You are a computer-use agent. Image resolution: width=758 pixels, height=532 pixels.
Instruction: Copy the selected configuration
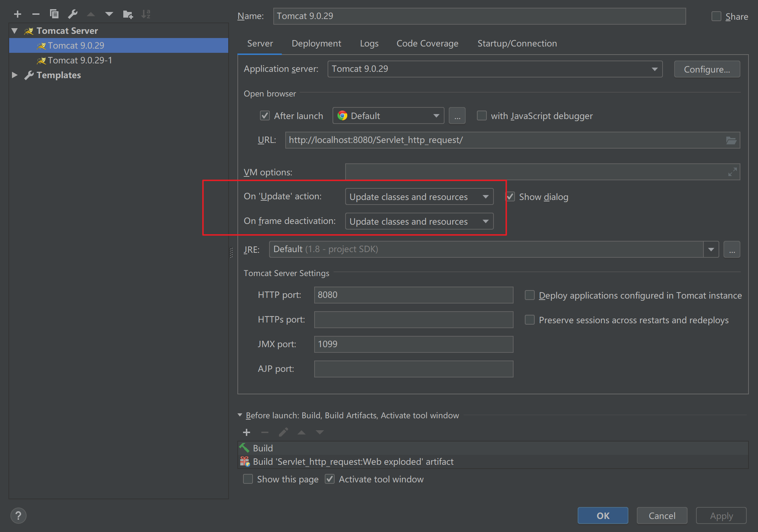pos(54,14)
